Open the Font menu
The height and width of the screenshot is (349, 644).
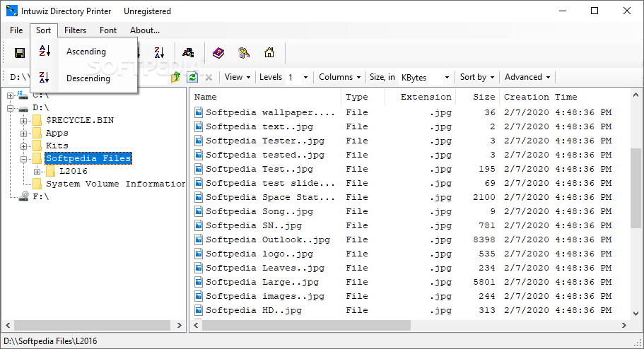tap(108, 30)
